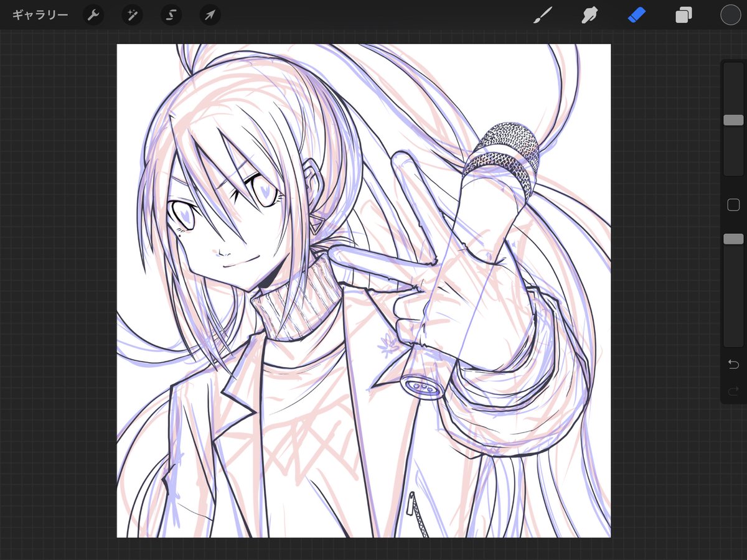Redo with the sidebar redo arrow
The width and height of the screenshot is (747, 560).
pos(733,391)
